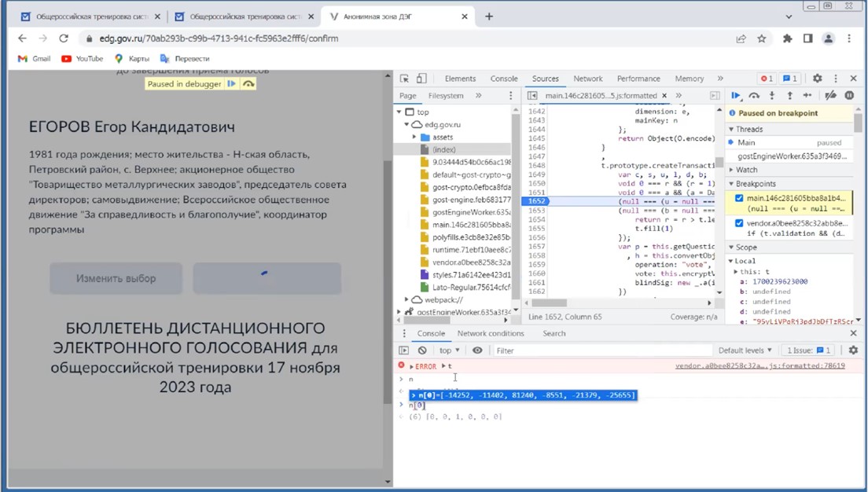
Task: Open the Перевести bookmark
Action: (185, 58)
